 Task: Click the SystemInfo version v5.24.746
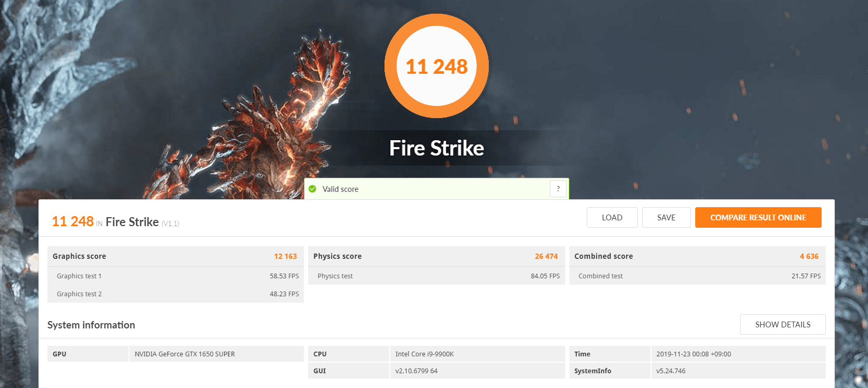pyautogui.click(x=671, y=371)
